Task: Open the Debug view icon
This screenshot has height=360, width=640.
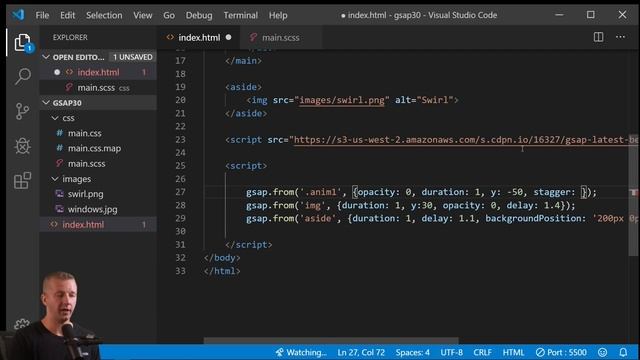Action: coord(22,145)
